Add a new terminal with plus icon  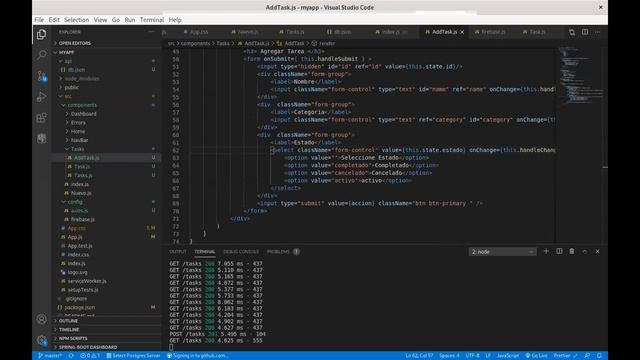click(546, 251)
